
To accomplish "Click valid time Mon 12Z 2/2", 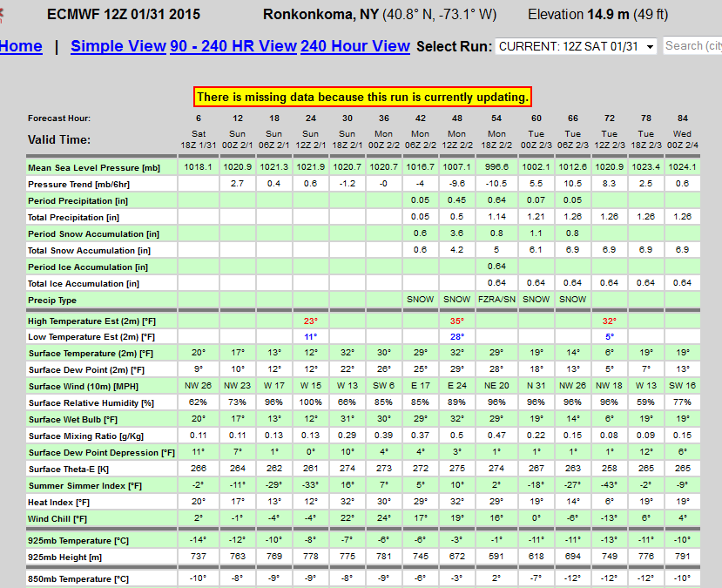I will tap(456, 139).
